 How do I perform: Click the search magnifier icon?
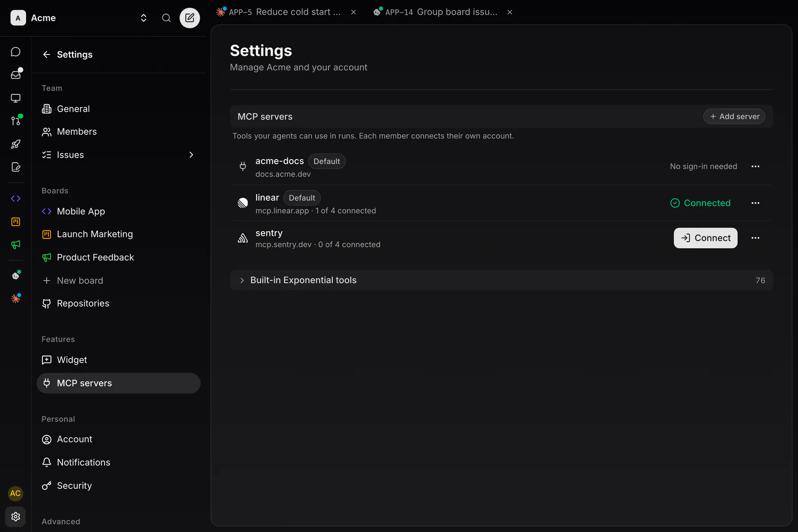coord(166,18)
